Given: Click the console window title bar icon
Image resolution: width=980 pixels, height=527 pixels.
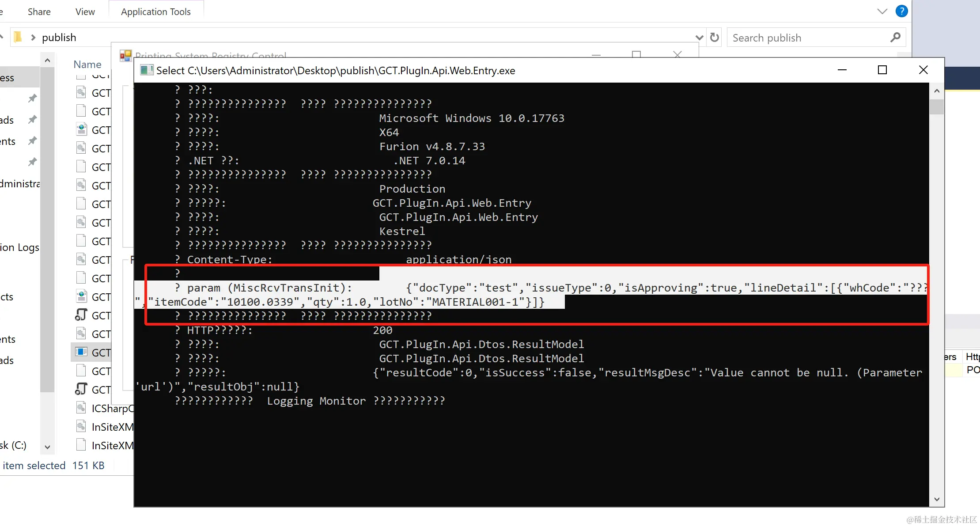Looking at the screenshot, I should pyautogui.click(x=146, y=70).
